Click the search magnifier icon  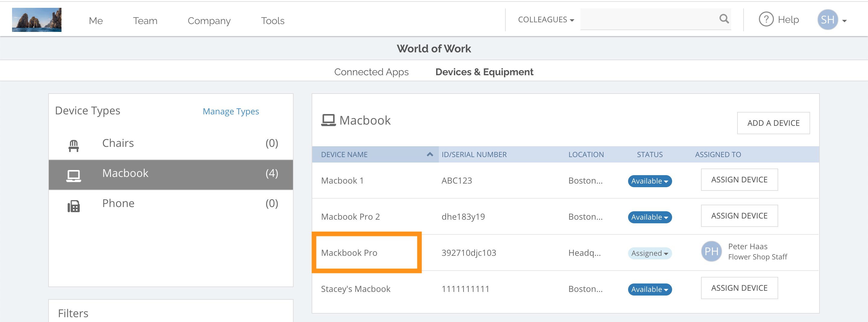click(x=724, y=19)
